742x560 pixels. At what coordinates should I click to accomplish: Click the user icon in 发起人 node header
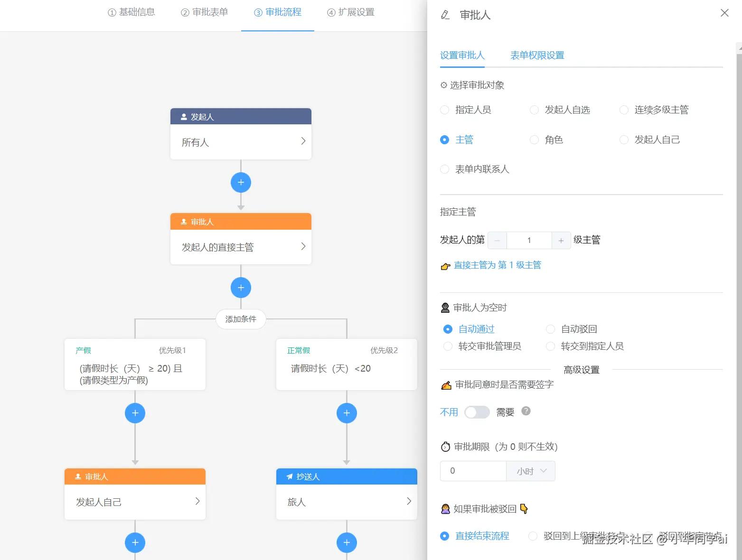pos(184,117)
